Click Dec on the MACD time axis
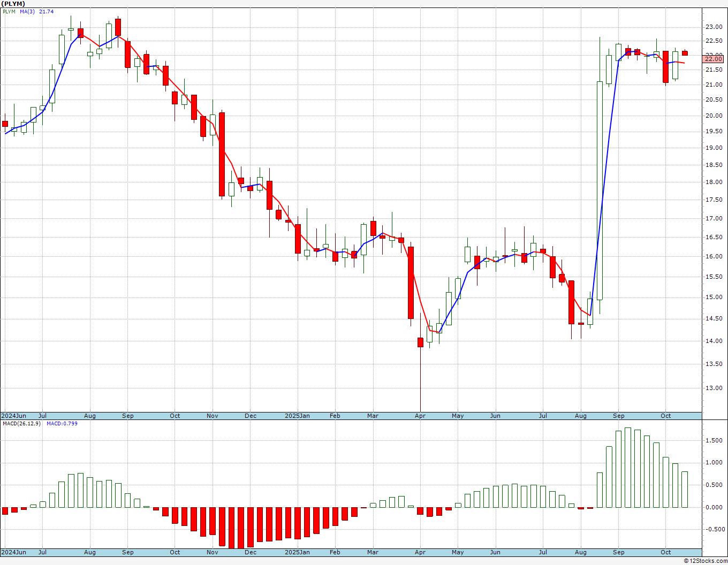This screenshot has height=565, width=728. coord(251,552)
